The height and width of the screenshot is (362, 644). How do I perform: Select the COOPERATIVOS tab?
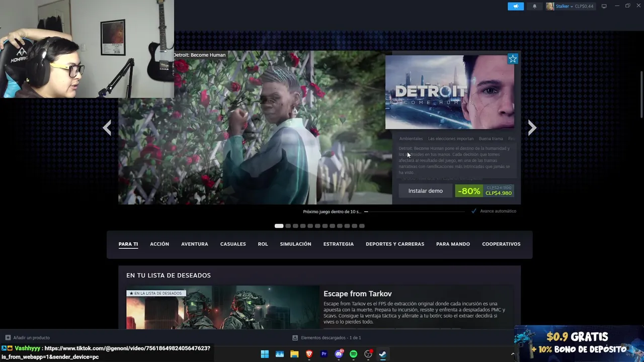click(502, 244)
